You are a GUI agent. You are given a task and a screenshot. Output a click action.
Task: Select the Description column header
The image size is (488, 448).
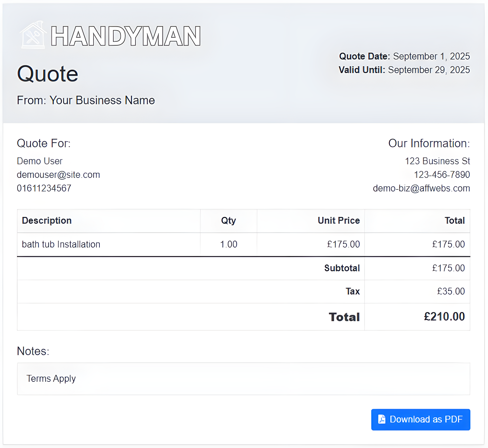click(46, 221)
